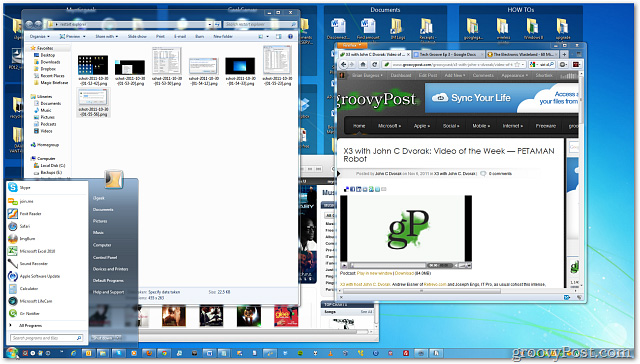
Task: Open the Explorer view options dropdown arrow
Action: point(267,36)
